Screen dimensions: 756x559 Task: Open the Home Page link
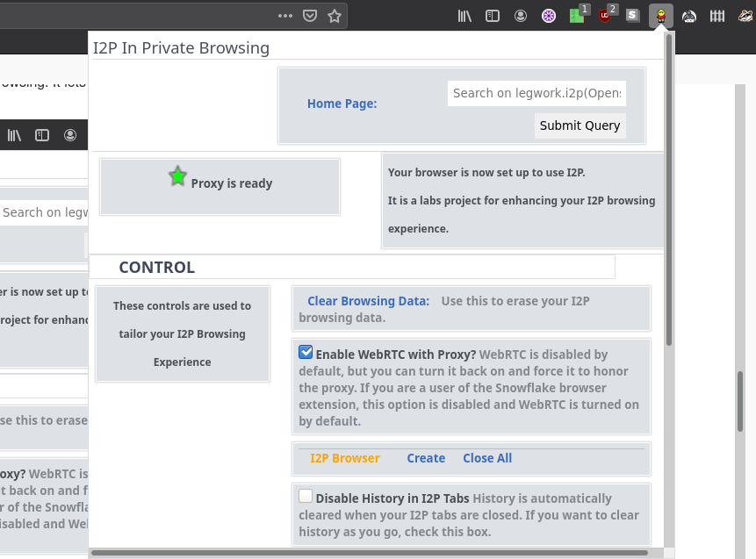click(x=342, y=104)
